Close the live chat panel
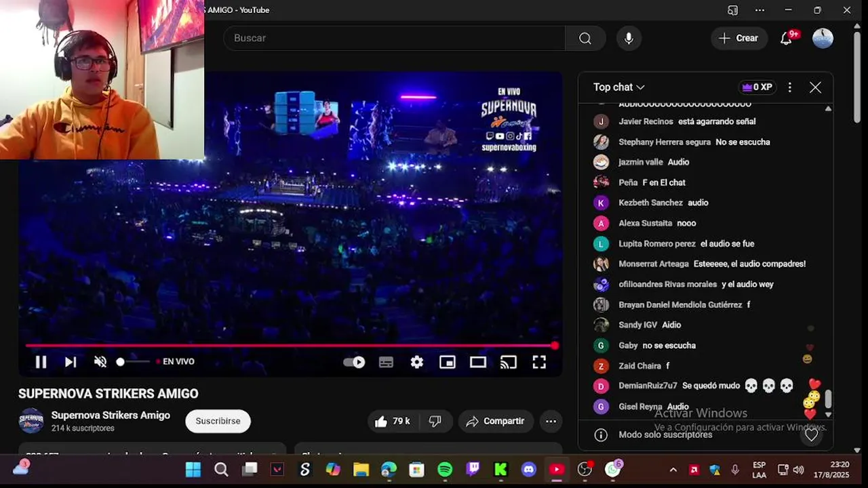The height and width of the screenshot is (488, 868). coord(815,87)
